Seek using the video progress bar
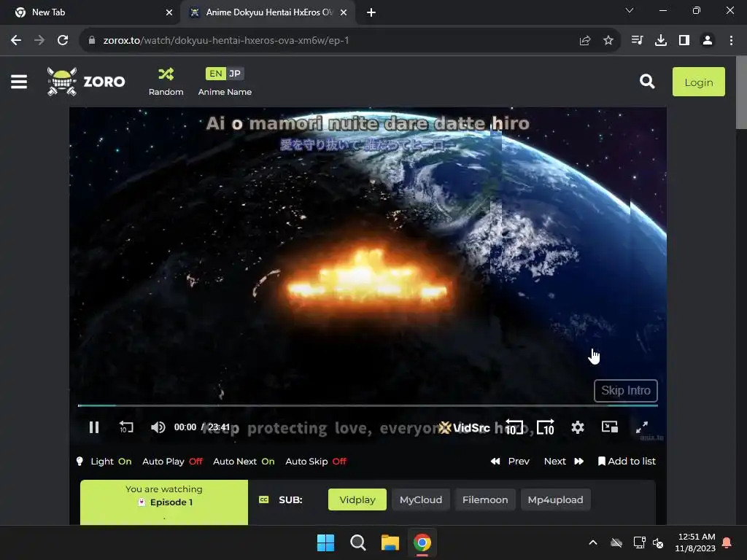Screen dimensions: 747x560 (368, 405)
